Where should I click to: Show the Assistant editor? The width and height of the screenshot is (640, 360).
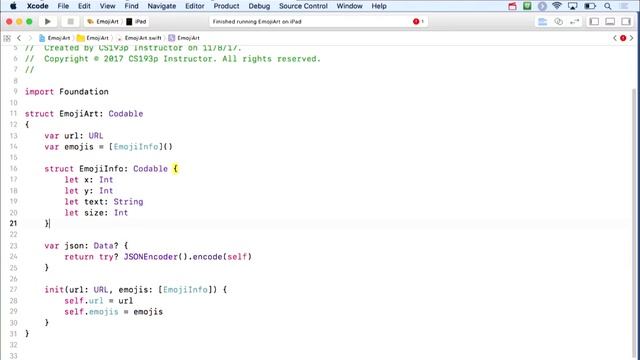558,22
